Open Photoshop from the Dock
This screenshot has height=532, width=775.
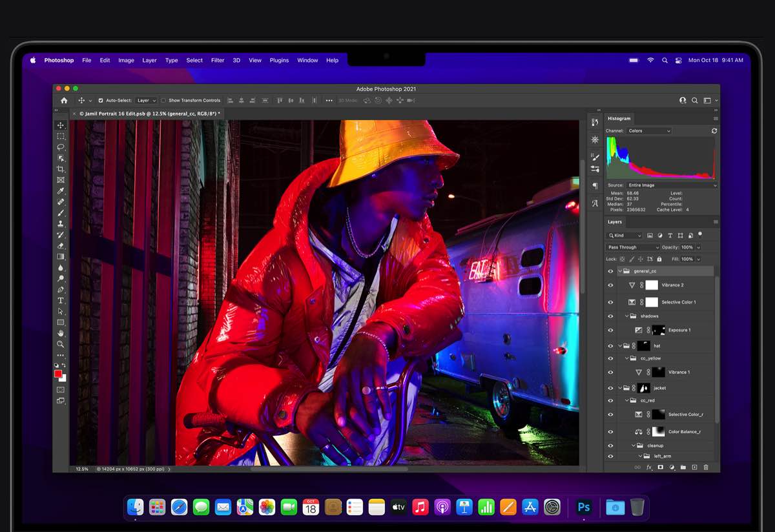point(584,507)
